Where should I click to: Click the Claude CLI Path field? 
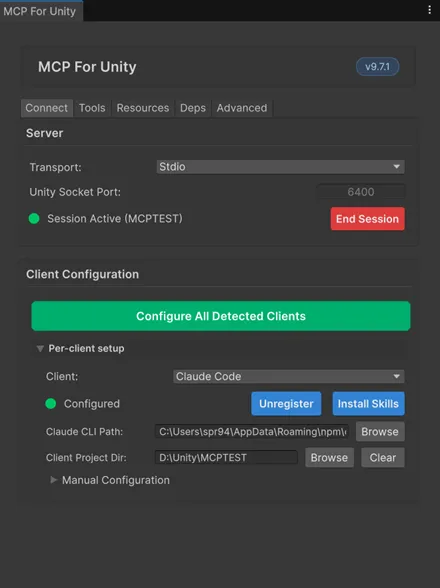252,432
